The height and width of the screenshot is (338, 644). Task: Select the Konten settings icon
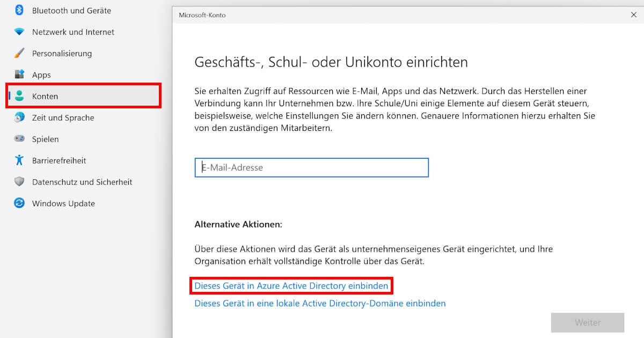point(17,96)
